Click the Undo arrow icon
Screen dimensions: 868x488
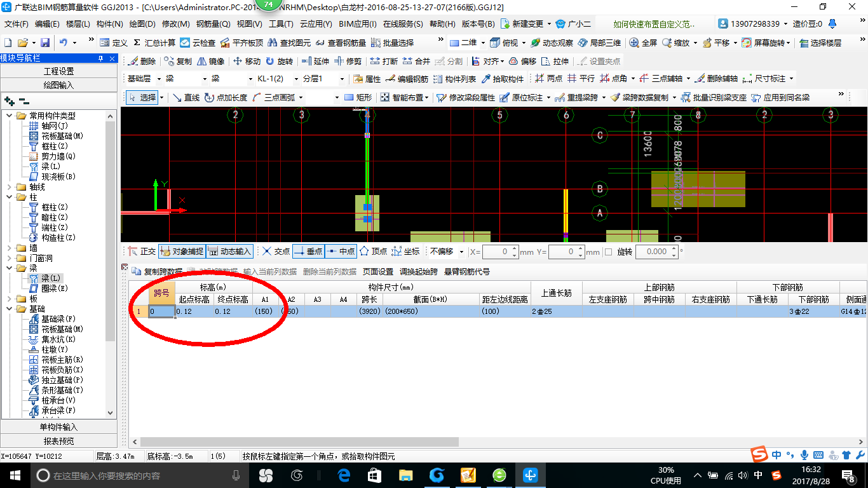tap(64, 43)
